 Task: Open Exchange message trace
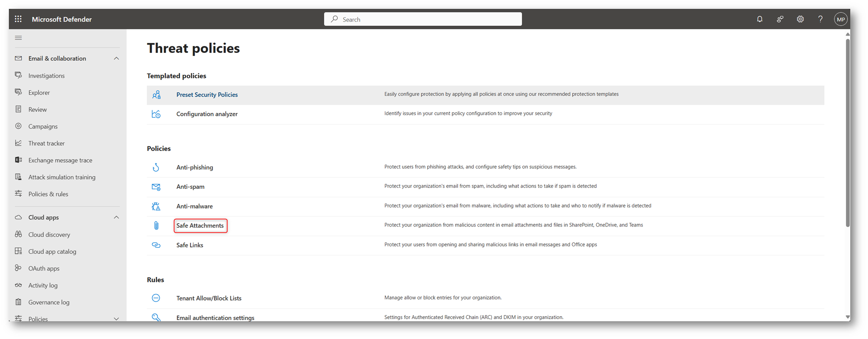pyautogui.click(x=60, y=160)
